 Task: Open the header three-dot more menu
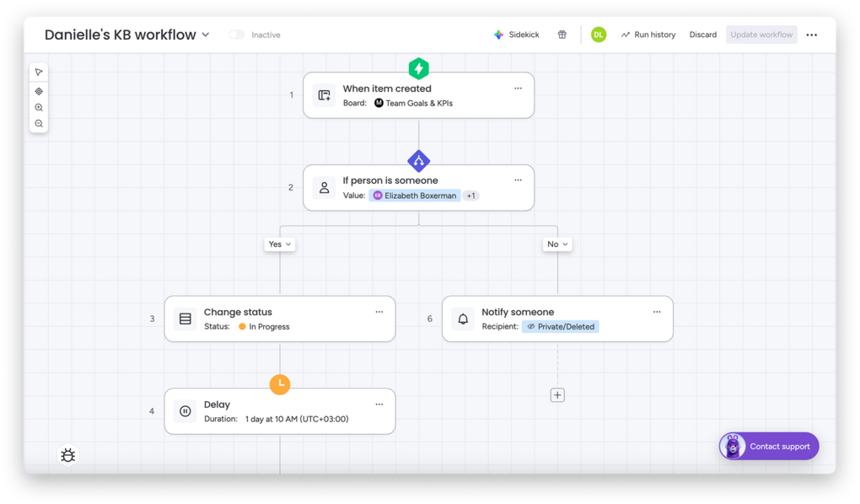click(812, 35)
